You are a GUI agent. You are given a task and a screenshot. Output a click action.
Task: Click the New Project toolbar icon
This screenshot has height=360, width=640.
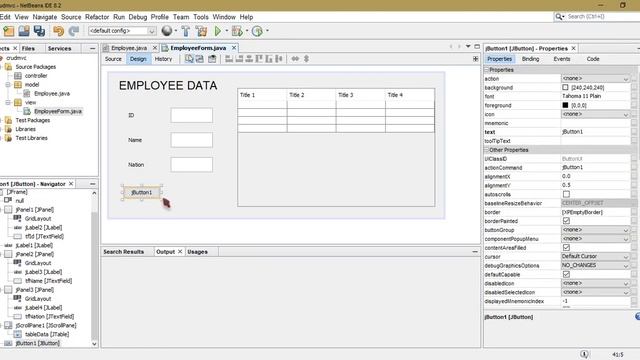[9, 31]
